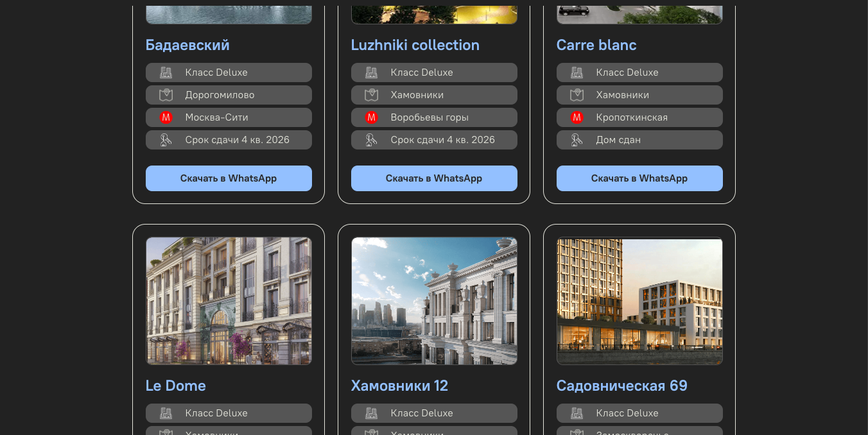
Task: Select the Хамовники district chip on Luzhniki collection
Action: 434,95
